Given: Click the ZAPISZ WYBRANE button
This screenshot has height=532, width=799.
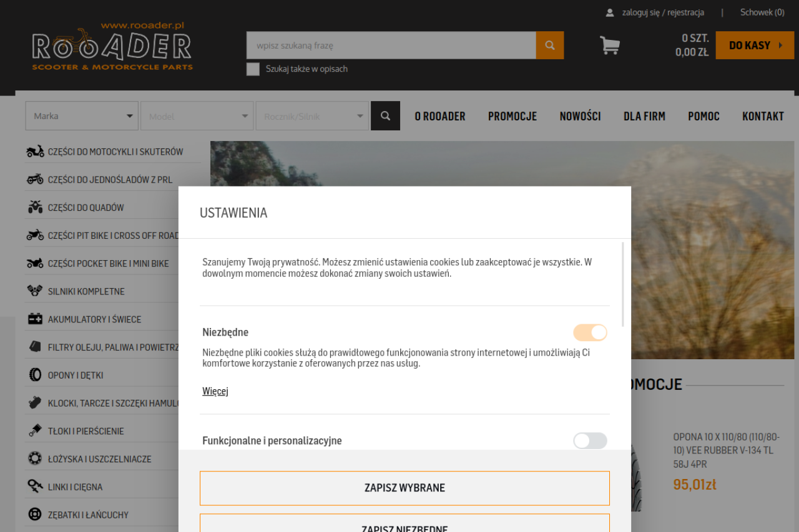Looking at the screenshot, I should tap(404, 488).
